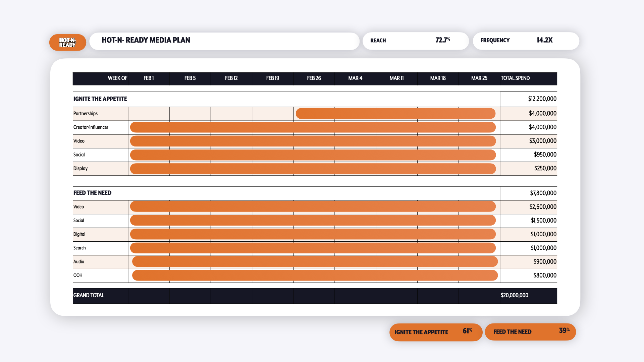Click the Digital row label

point(79,234)
